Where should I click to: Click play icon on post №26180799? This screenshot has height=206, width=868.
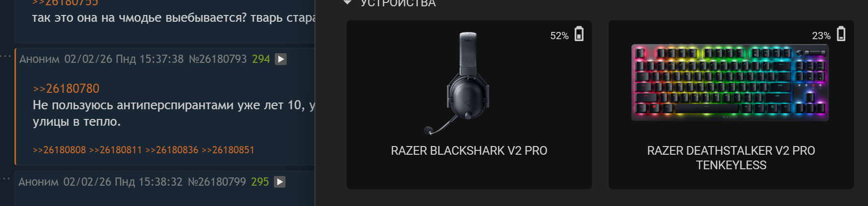[280, 182]
